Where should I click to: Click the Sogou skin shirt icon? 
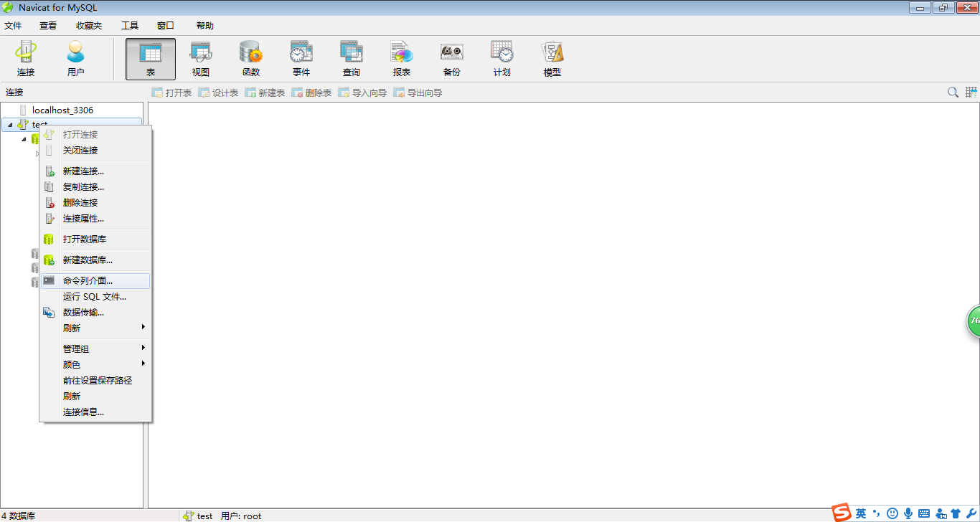click(956, 513)
